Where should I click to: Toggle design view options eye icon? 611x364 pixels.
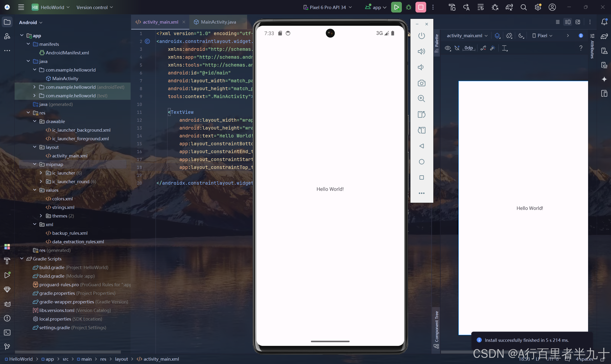447,48
